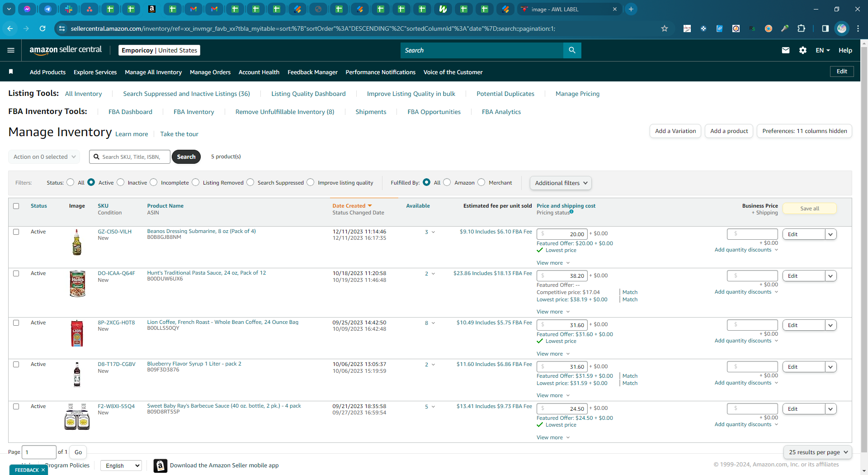Click the Search SKU, Title, ISBN field

point(130,157)
